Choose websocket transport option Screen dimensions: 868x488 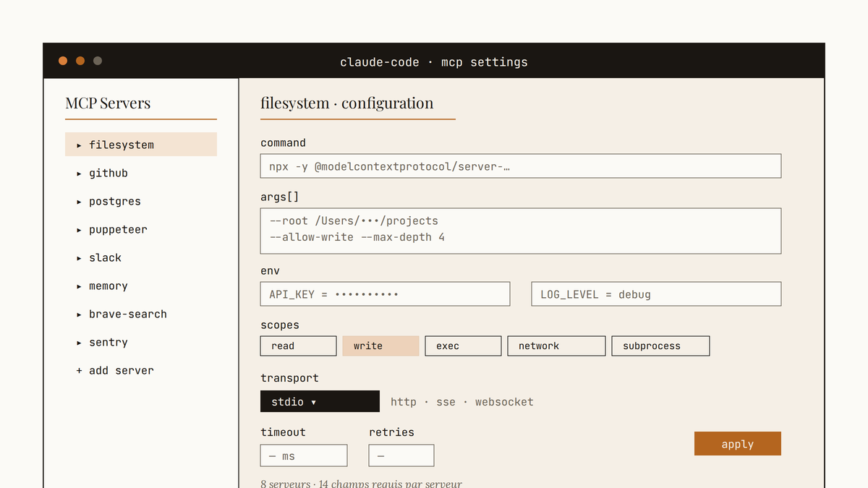504,402
